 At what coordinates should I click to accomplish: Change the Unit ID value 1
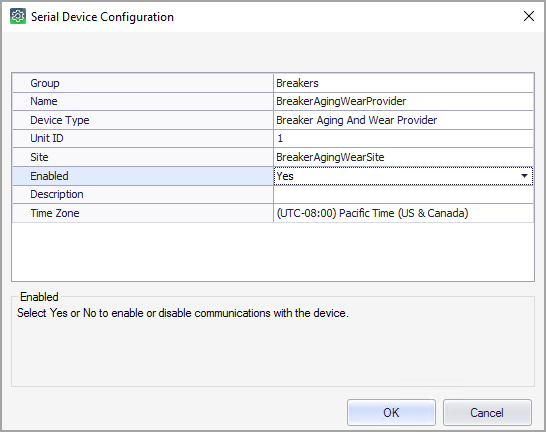click(403, 139)
